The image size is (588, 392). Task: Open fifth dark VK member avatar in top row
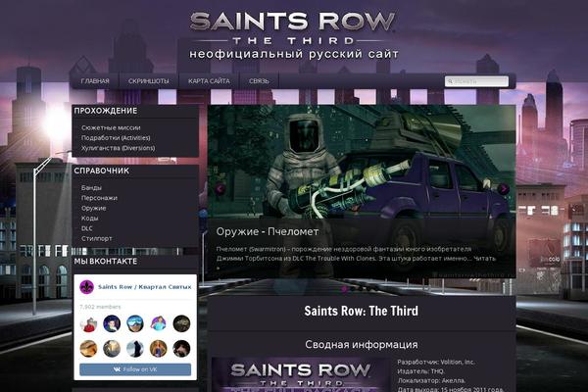pyautogui.click(x=181, y=323)
